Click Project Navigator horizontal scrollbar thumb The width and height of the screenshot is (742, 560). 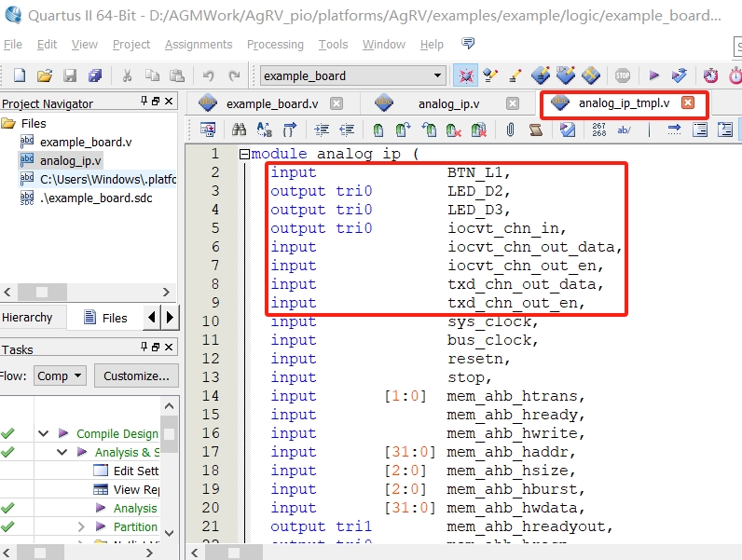42,292
